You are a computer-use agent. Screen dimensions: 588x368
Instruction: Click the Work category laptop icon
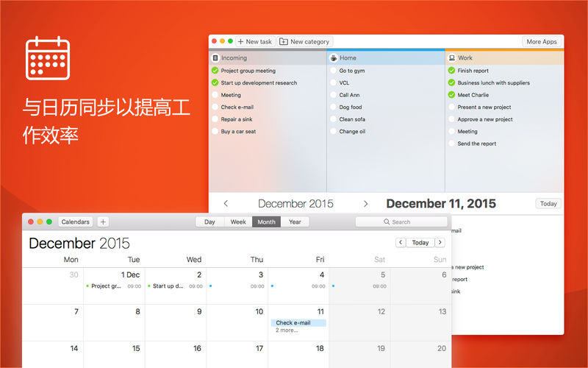452,58
